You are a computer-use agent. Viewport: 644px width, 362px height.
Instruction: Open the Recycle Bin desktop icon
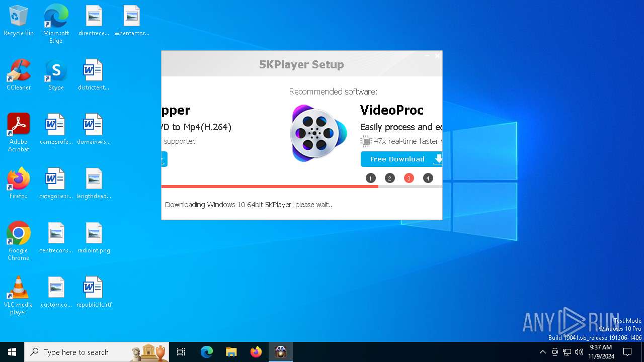click(x=19, y=21)
